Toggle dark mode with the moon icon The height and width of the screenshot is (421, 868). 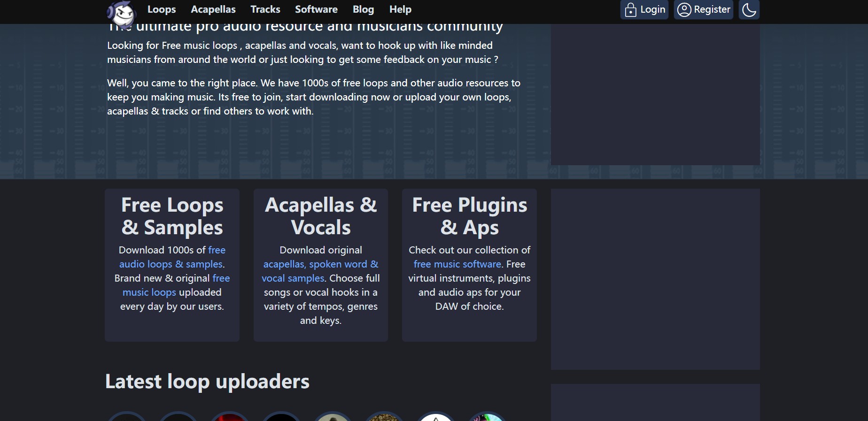[x=749, y=9]
